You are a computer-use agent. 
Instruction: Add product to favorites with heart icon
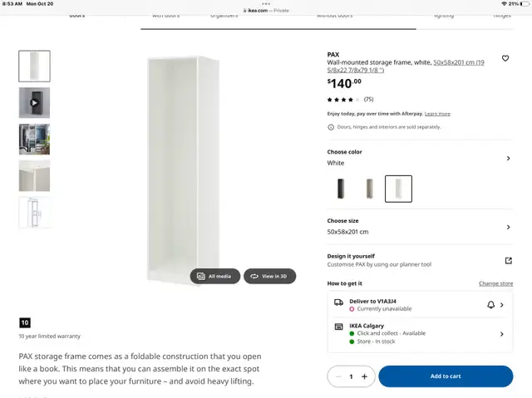pos(505,58)
